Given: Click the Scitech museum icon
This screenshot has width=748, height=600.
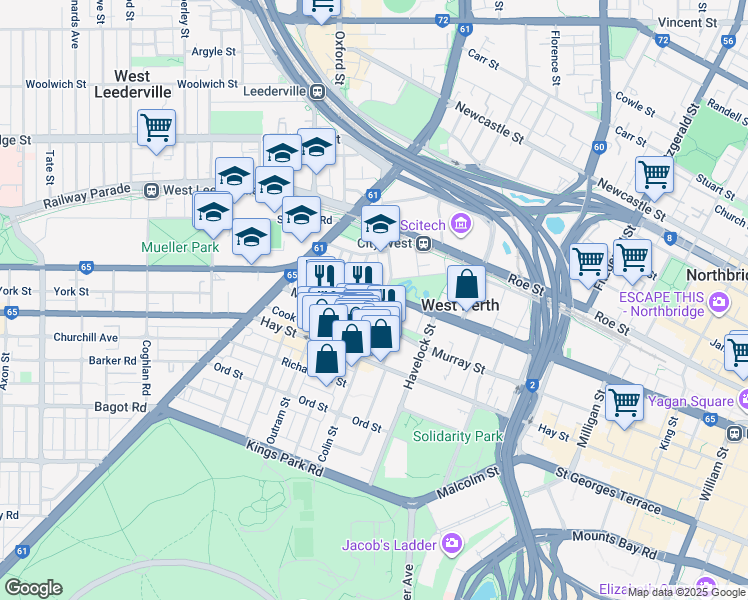Looking at the screenshot, I should click(x=460, y=222).
